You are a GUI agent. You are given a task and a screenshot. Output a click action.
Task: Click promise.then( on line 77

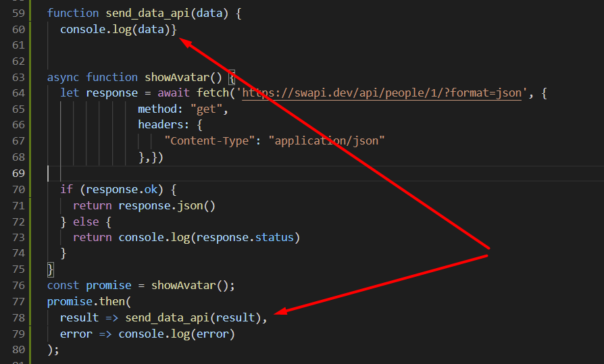click(89, 302)
